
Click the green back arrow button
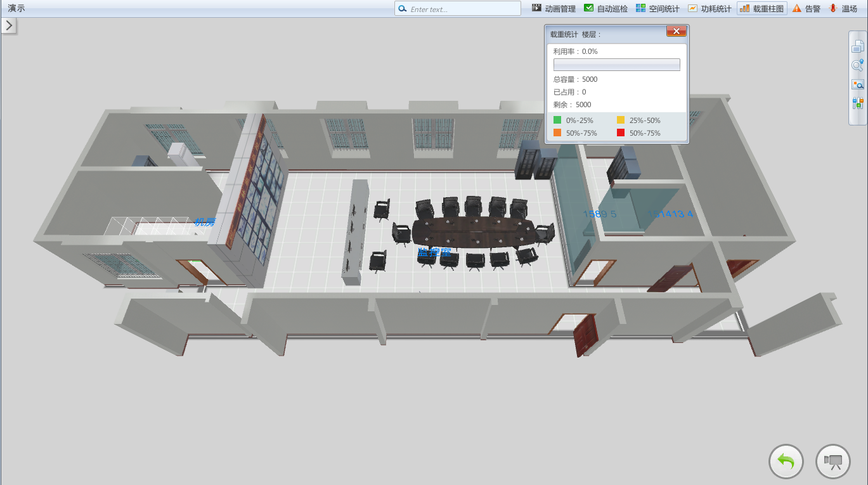[x=786, y=462]
